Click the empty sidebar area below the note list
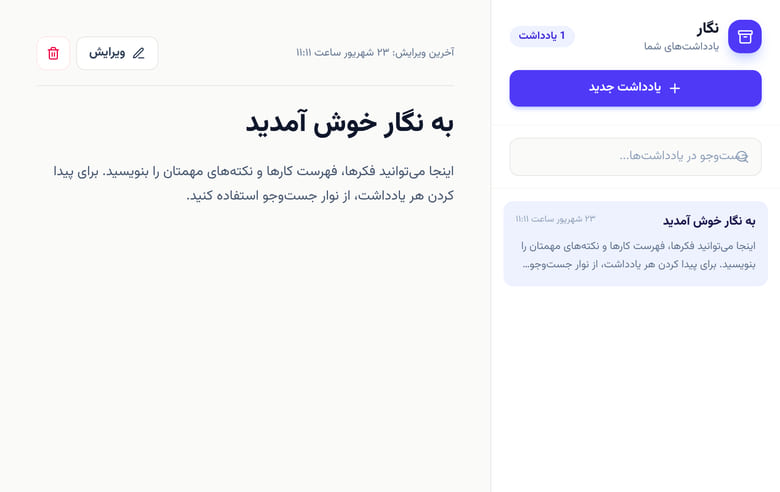Image resolution: width=780 pixels, height=492 pixels. click(x=635, y=388)
